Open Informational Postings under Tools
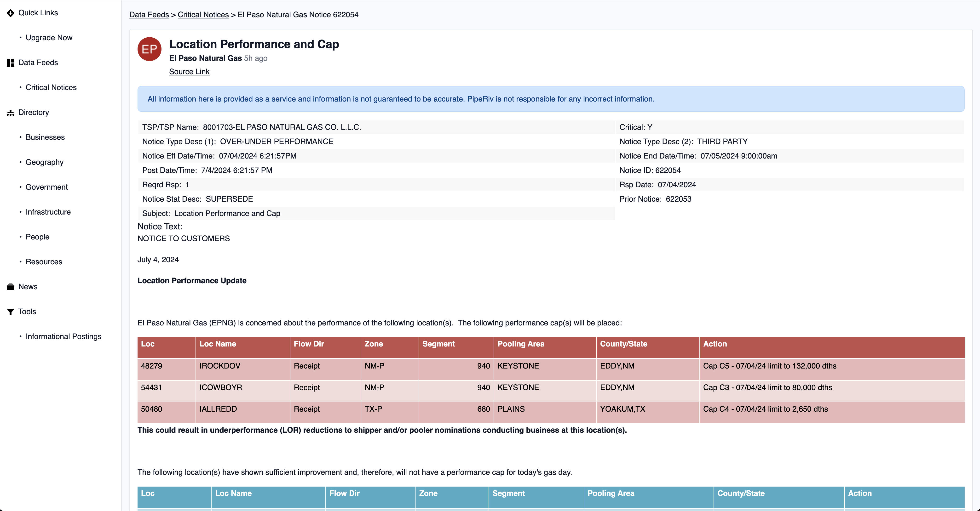The width and height of the screenshot is (980, 511). tap(63, 336)
